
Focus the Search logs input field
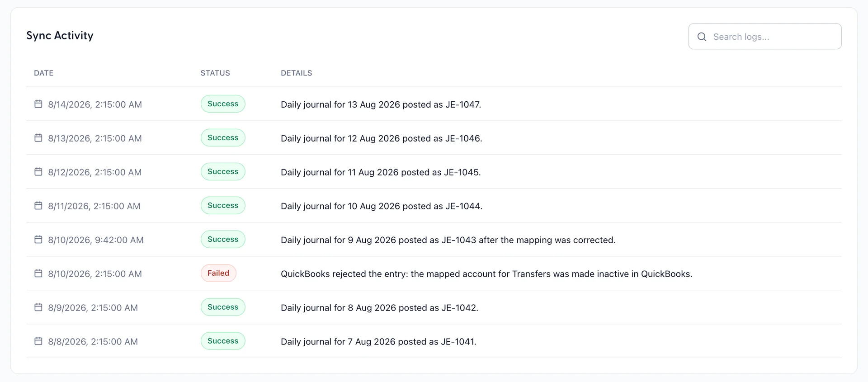tap(765, 37)
